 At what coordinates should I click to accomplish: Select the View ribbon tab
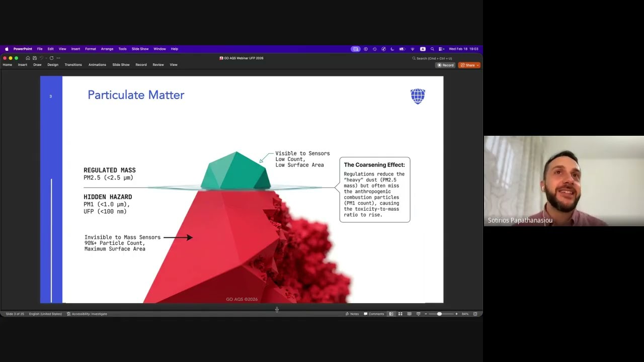click(174, 65)
